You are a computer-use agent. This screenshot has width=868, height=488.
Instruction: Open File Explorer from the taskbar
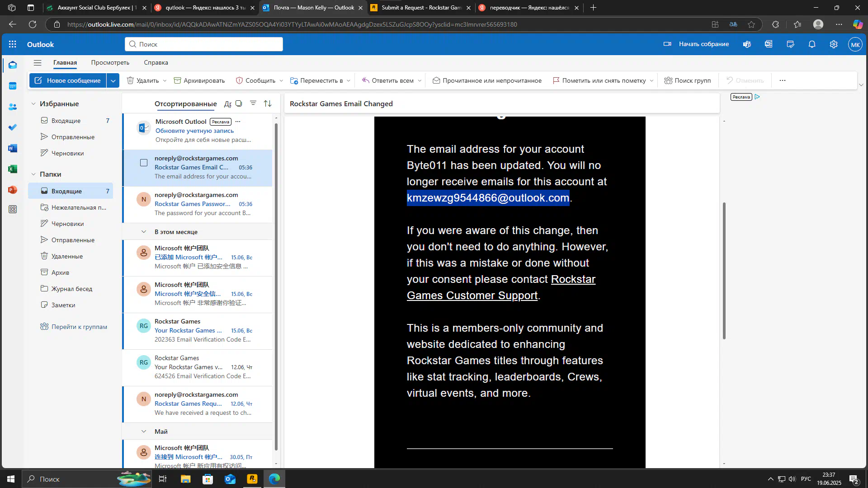185,479
